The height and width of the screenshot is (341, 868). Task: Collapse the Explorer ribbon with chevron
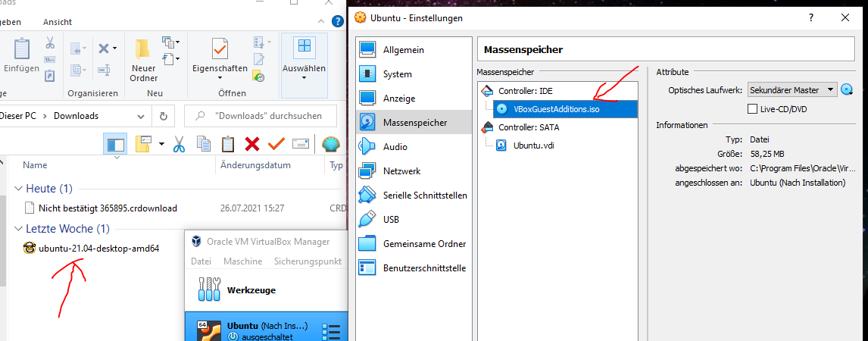(321, 21)
